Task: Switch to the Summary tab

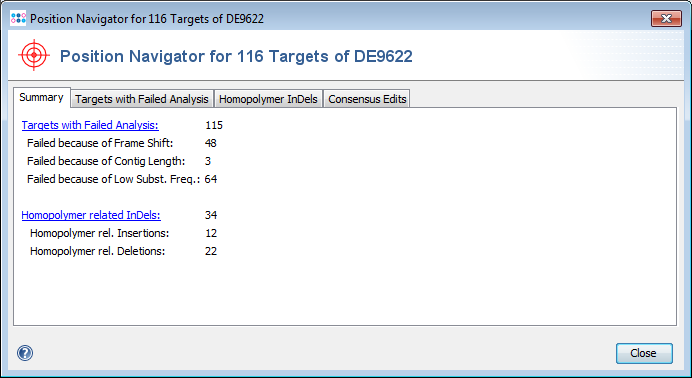Action: point(41,97)
